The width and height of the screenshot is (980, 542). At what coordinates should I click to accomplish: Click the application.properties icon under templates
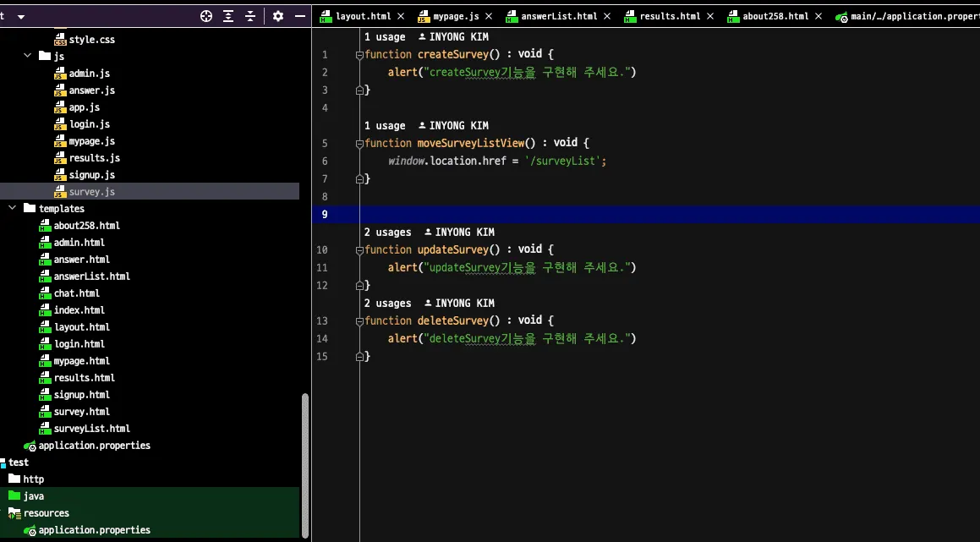coord(30,446)
